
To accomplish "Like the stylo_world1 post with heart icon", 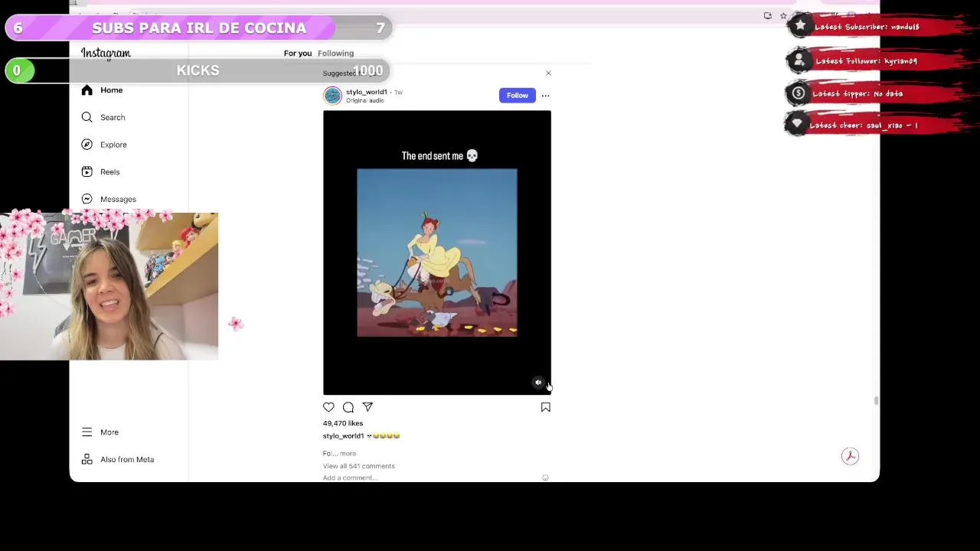I will coord(328,407).
